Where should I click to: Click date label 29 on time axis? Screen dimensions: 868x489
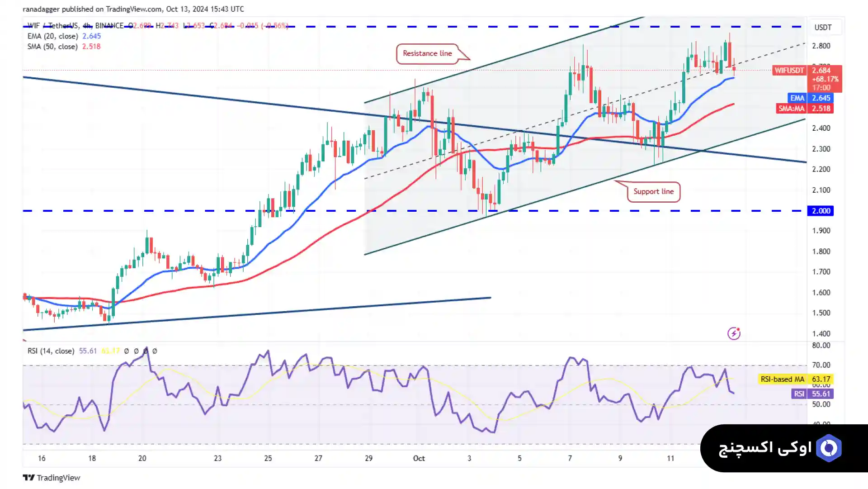tap(369, 458)
